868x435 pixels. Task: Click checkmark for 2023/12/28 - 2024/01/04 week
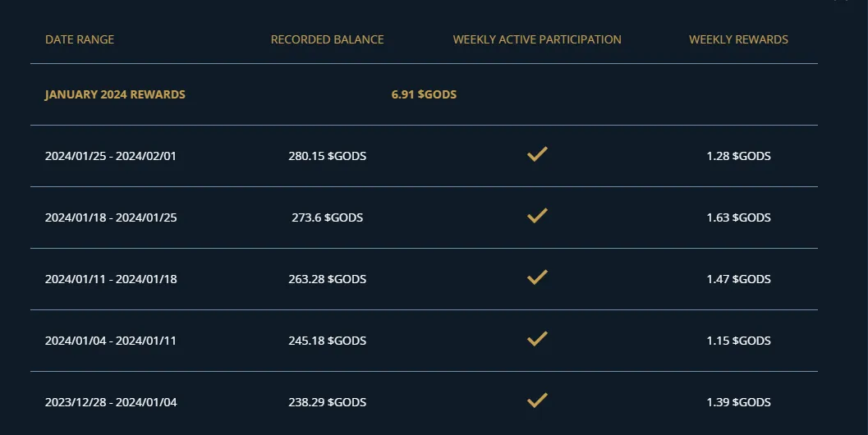[x=537, y=401]
